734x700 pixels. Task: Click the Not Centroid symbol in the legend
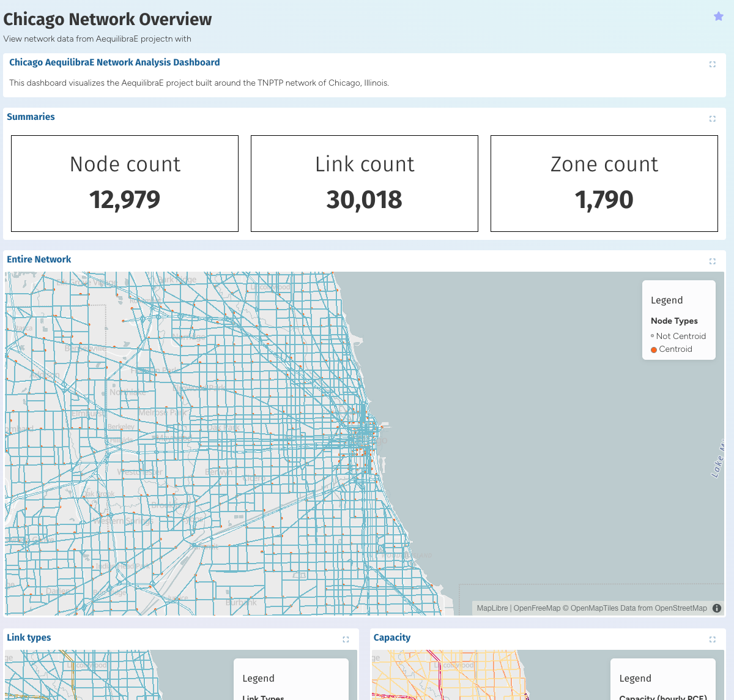tap(653, 336)
